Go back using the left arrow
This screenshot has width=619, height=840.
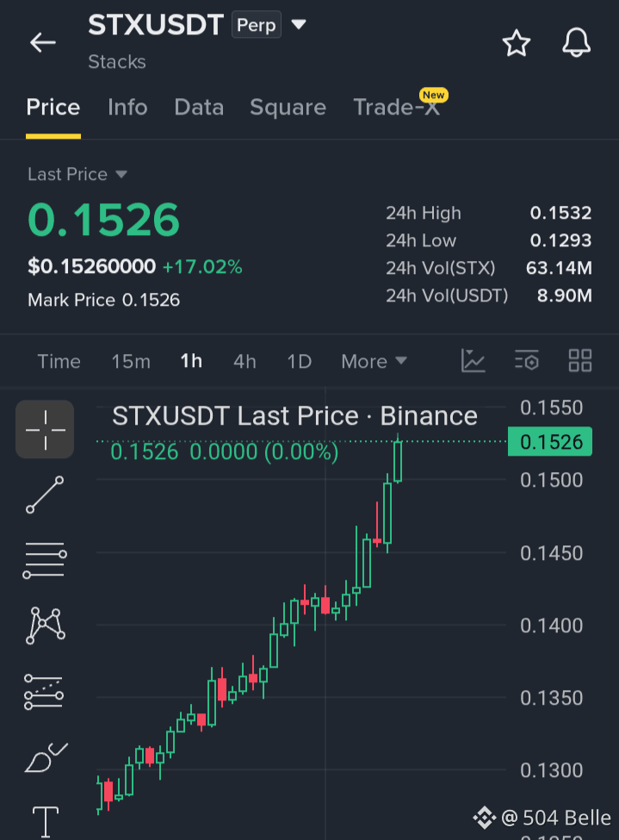click(x=43, y=42)
